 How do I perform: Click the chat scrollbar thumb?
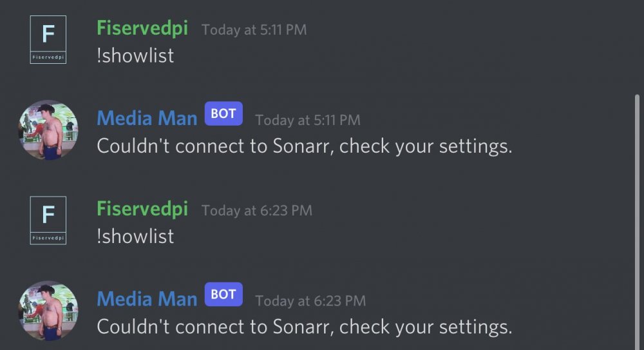tap(637, 222)
